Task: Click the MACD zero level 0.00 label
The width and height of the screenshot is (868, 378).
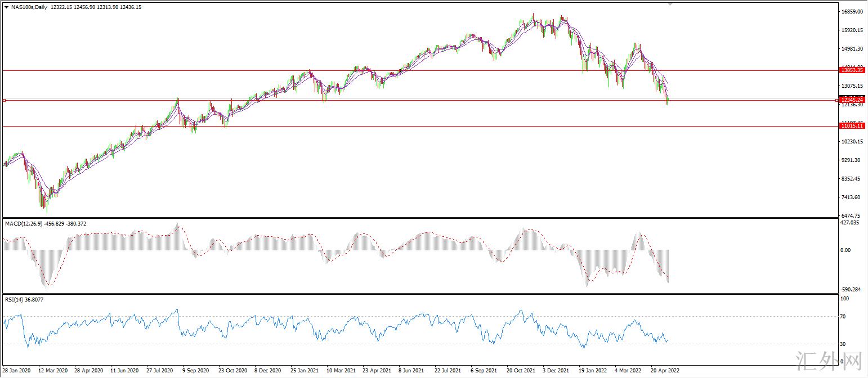Action: click(x=845, y=250)
